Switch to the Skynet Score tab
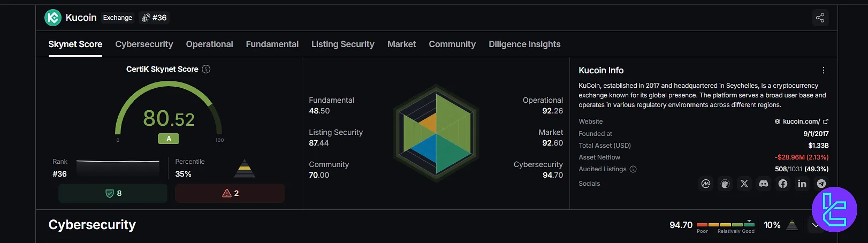 (x=75, y=44)
